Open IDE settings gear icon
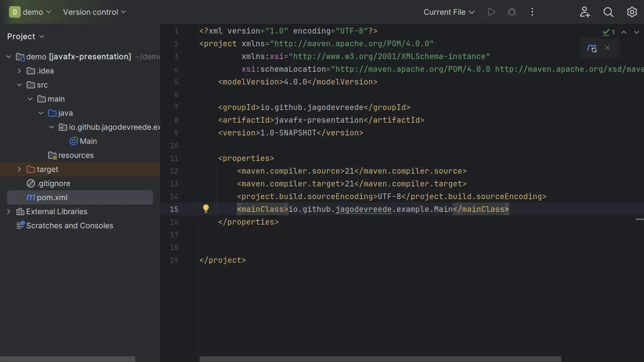 632,12
